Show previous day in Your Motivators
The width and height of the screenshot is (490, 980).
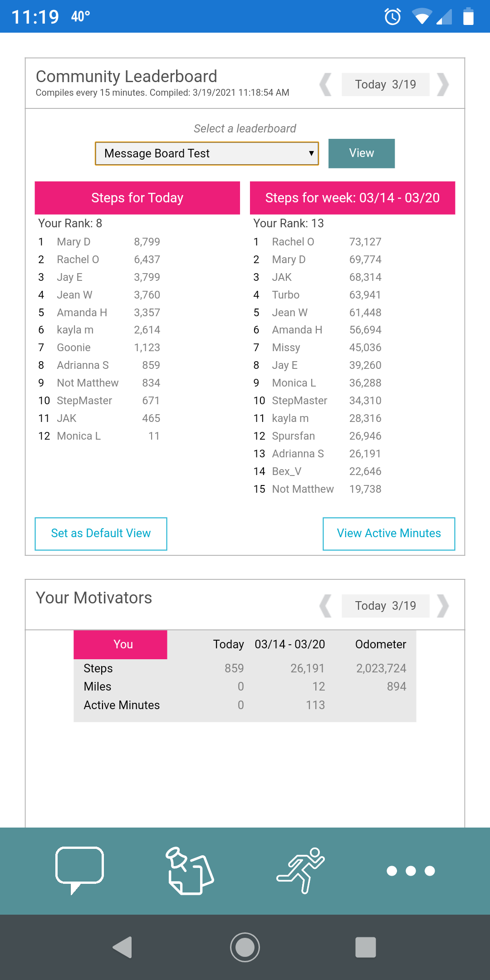325,606
